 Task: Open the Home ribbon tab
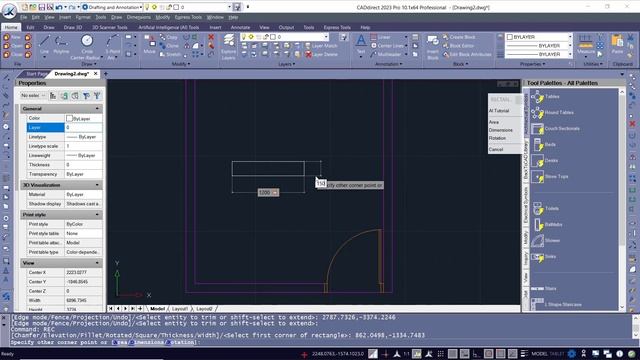pyautogui.click(x=11, y=27)
